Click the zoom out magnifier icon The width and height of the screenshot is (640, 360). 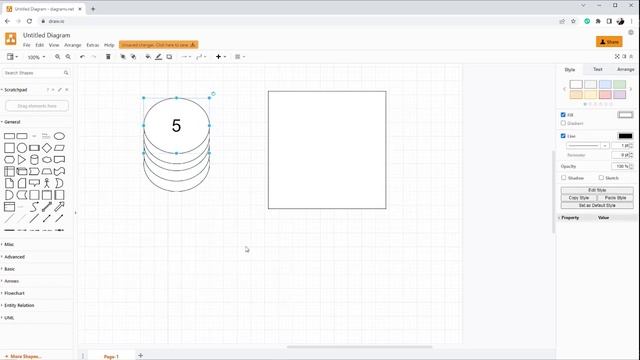point(68,57)
